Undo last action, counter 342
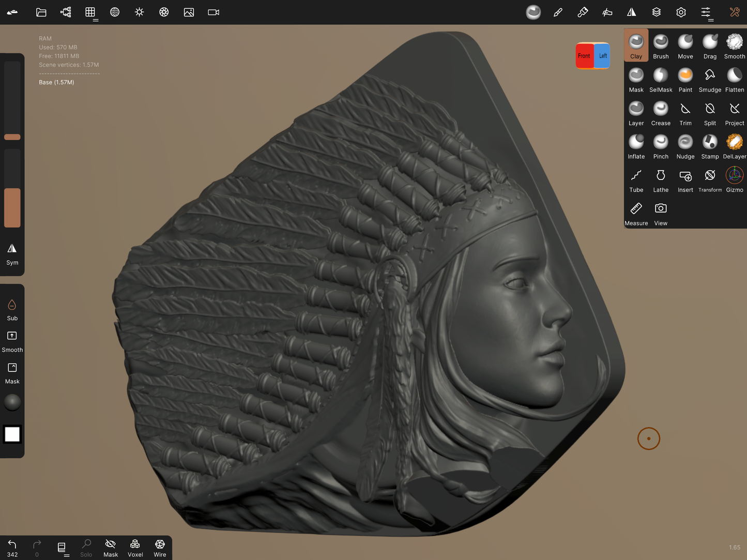Image resolution: width=747 pixels, height=560 pixels. [x=12, y=548]
